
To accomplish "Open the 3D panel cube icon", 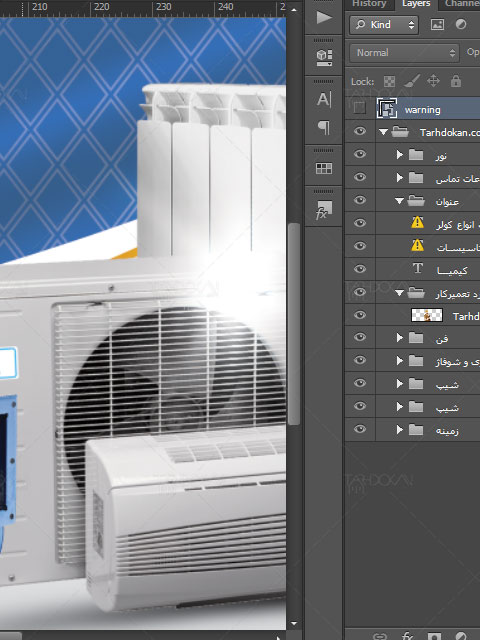I will click(x=324, y=58).
